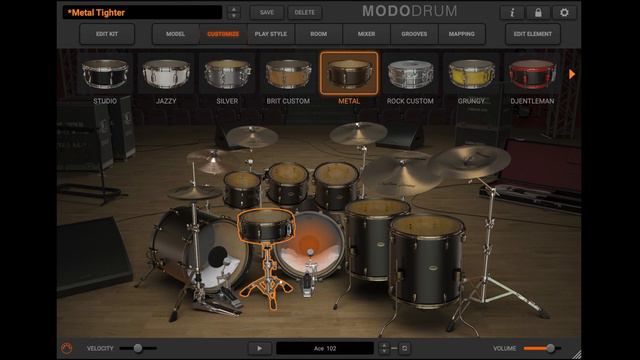The height and width of the screenshot is (360, 640).
Task: Open the info panel with the i icon
Action: (x=512, y=13)
